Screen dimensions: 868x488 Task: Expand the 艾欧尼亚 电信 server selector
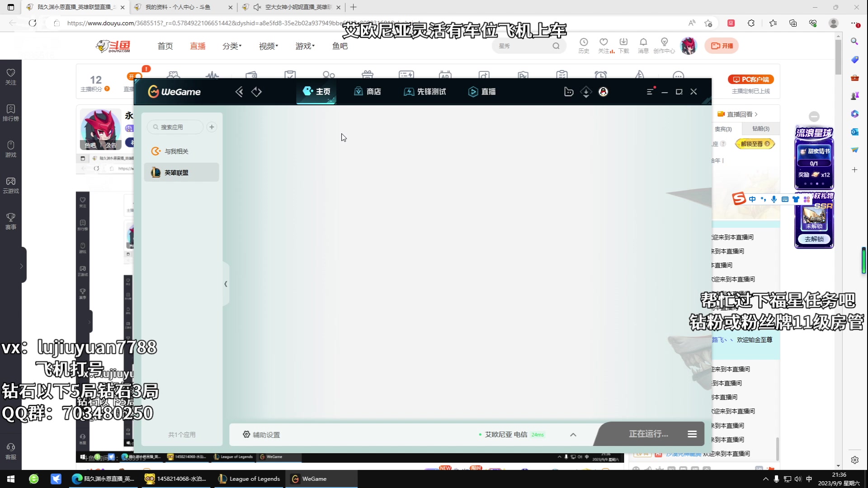pyautogui.click(x=573, y=435)
